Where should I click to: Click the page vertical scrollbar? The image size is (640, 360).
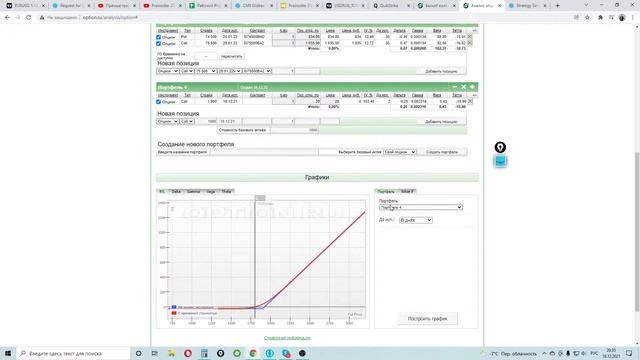(x=637, y=231)
